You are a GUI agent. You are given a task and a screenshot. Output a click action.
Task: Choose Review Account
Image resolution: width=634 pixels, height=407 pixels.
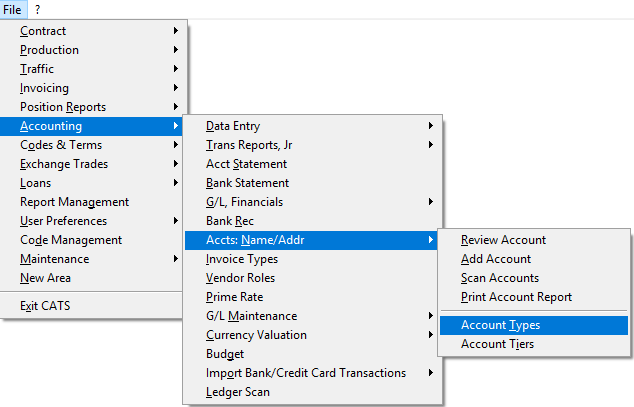[x=534, y=240]
